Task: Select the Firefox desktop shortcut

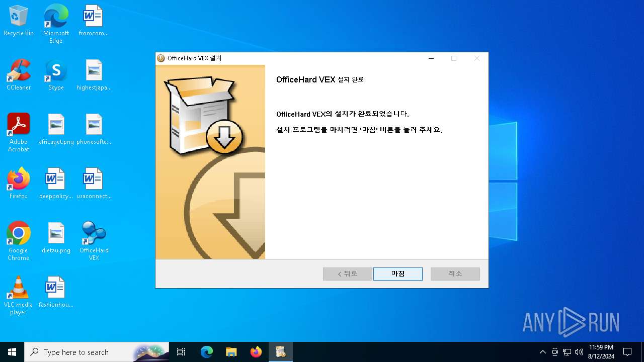Action: 19,184
